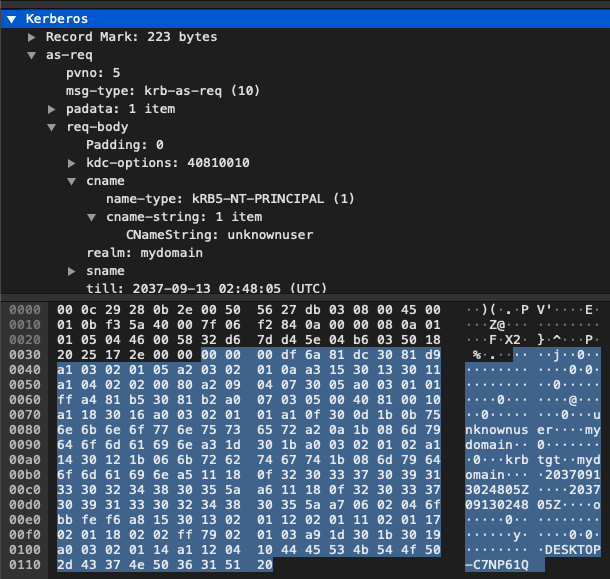Click hex offset 0000 row label
This screenshot has height=579, width=610.
[x=22, y=311]
